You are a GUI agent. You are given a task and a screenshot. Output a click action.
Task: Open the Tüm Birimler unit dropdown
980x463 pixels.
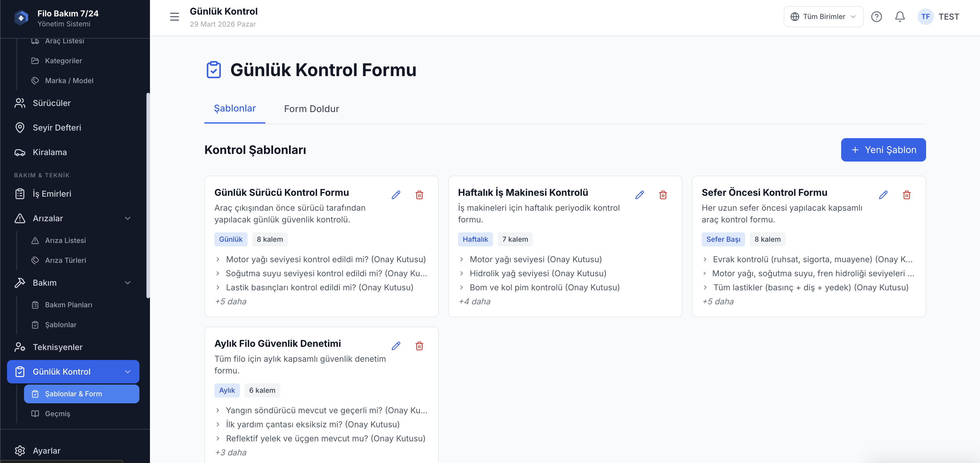[823, 17]
